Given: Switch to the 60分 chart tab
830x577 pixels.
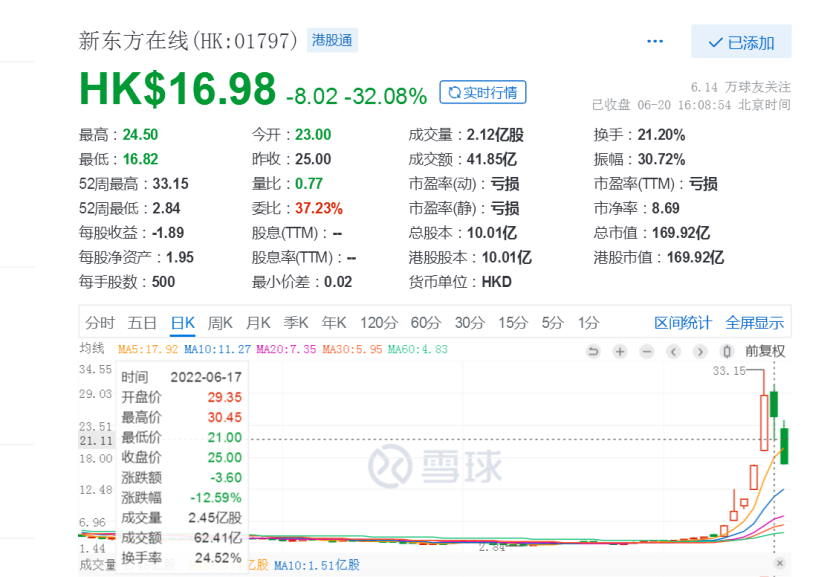Looking at the screenshot, I should click(425, 322).
